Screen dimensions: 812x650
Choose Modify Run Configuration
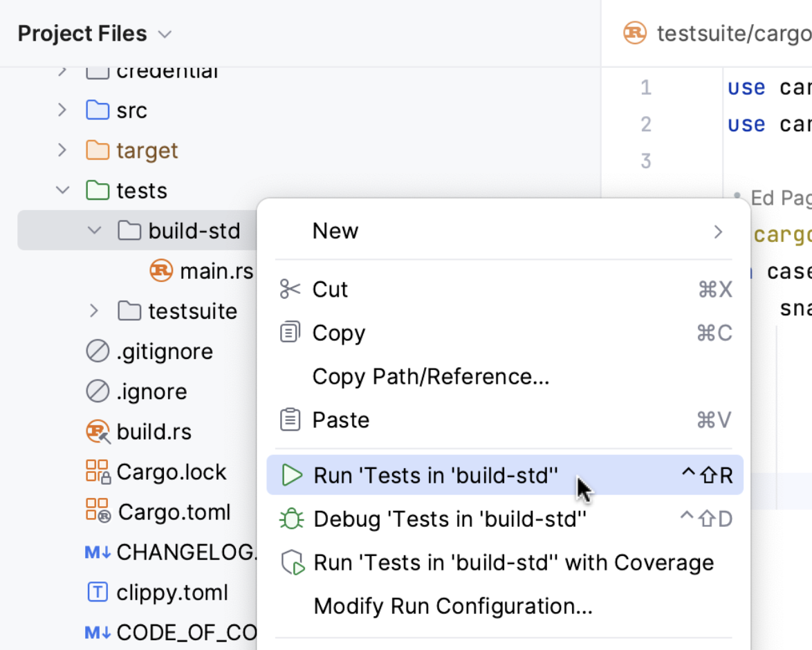coord(453,606)
